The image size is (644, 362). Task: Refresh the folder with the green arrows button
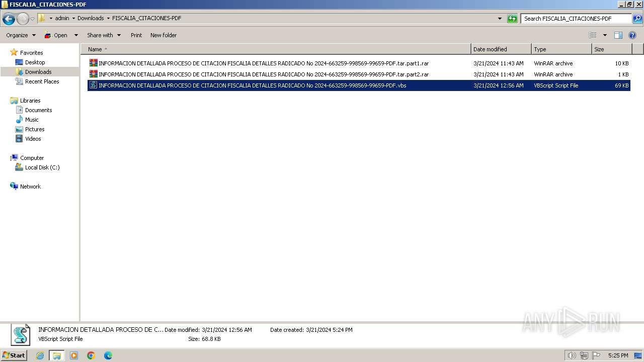pyautogui.click(x=512, y=19)
